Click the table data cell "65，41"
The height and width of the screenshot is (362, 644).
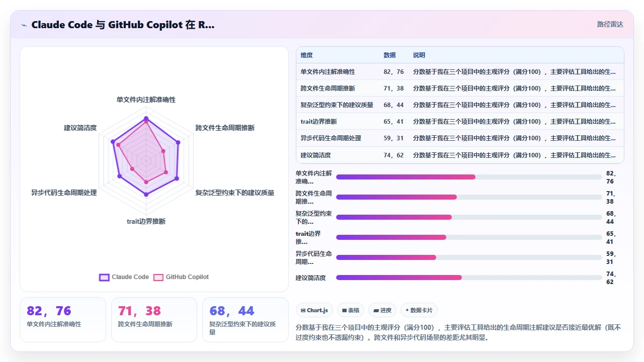click(x=393, y=122)
